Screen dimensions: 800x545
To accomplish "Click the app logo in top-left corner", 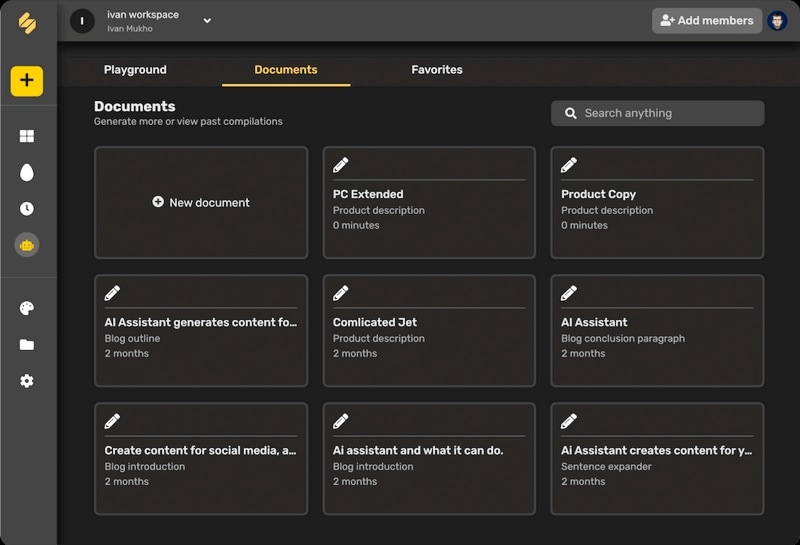I will (x=27, y=23).
